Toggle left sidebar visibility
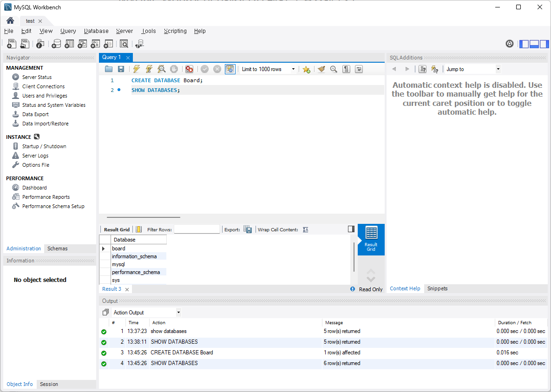 [x=524, y=44]
